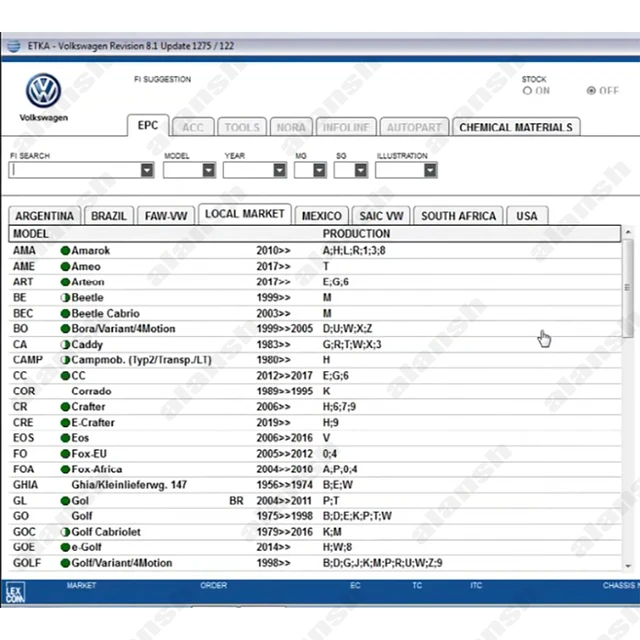Click the green dot next to Eos
The image size is (640, 640).
(x=65, y=438)
